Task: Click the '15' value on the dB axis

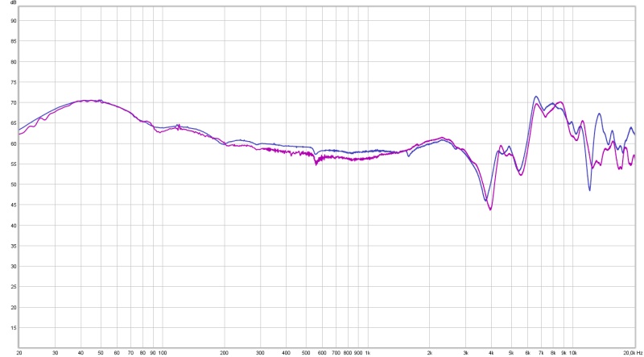Action: [x=12, y=328]
